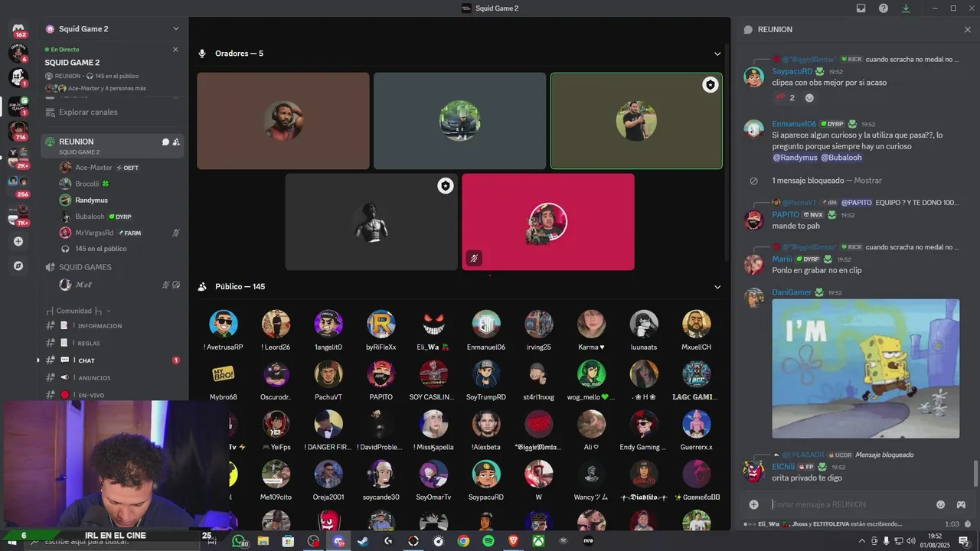
Task: Open the emoji picker in message box
Action: pos(941,504)
